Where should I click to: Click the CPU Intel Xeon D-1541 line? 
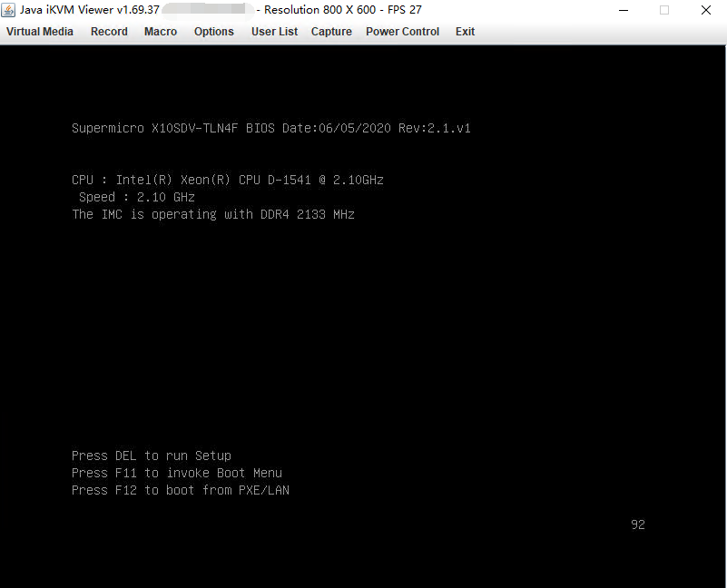click(228, 180)
